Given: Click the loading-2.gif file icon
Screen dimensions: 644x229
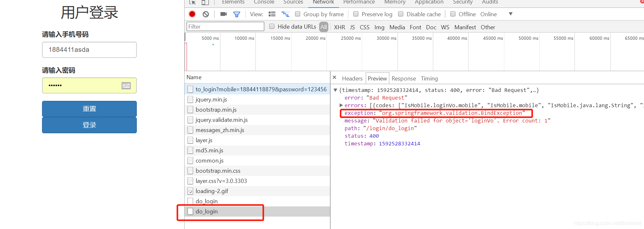Looking at the screenshot, I should pos(190,191).
